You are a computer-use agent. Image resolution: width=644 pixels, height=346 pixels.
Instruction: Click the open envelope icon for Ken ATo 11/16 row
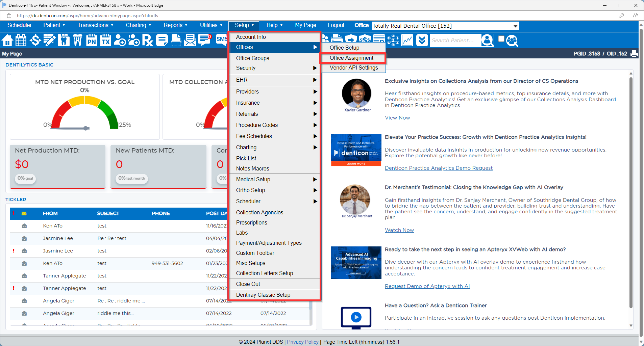coord(24,226)
